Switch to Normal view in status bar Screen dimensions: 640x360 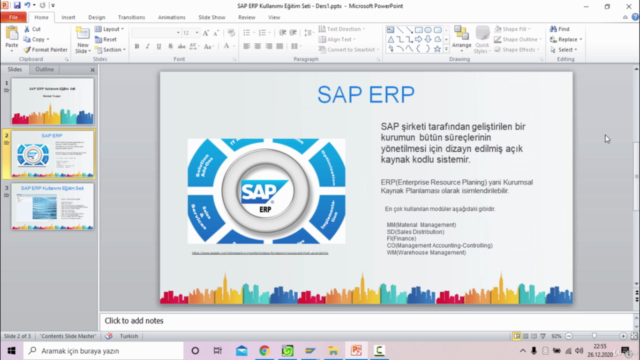(517, 336)
